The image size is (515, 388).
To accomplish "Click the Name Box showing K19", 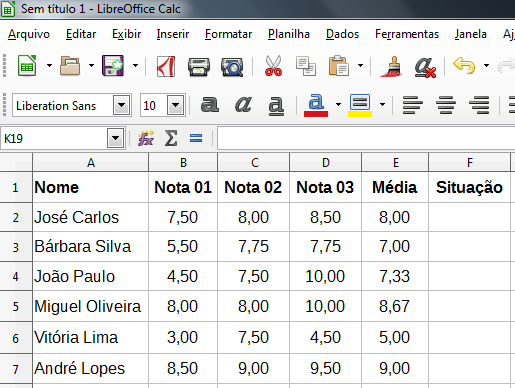I will (54, 138).
